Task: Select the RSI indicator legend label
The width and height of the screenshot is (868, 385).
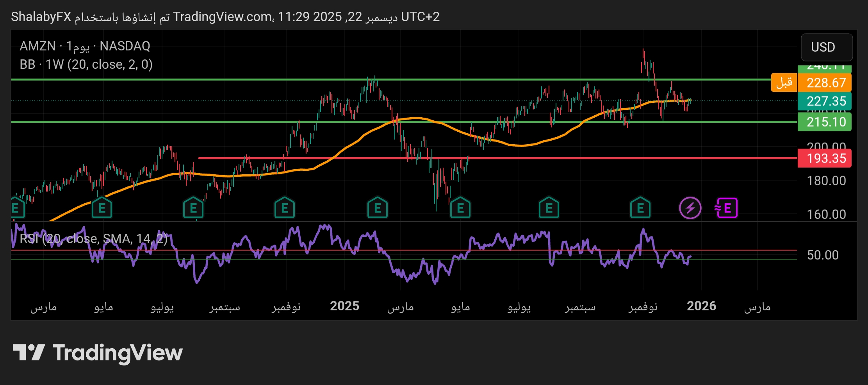Action: point(93,239)
